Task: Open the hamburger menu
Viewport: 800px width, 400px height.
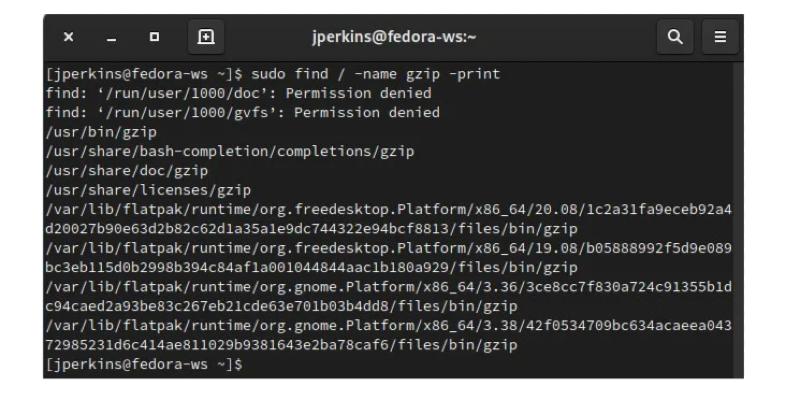Action: pos(718,37)
